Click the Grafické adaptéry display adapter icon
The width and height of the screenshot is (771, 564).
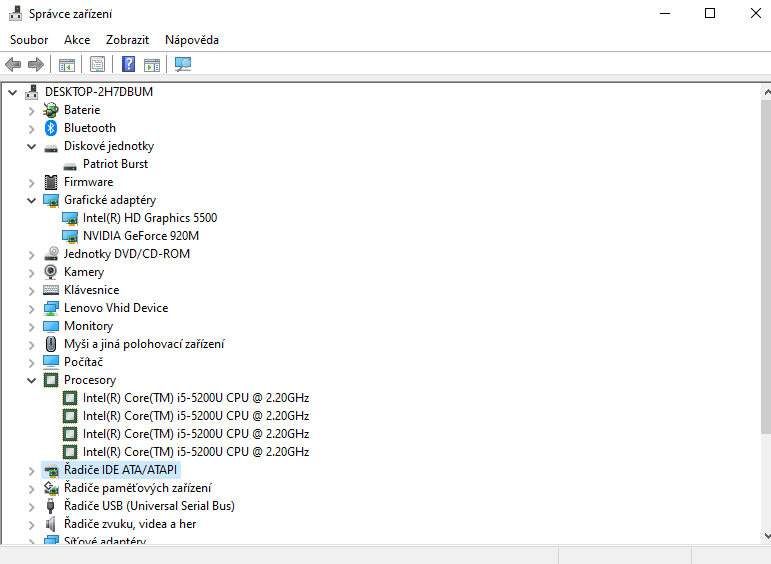[x=51, y=200]
